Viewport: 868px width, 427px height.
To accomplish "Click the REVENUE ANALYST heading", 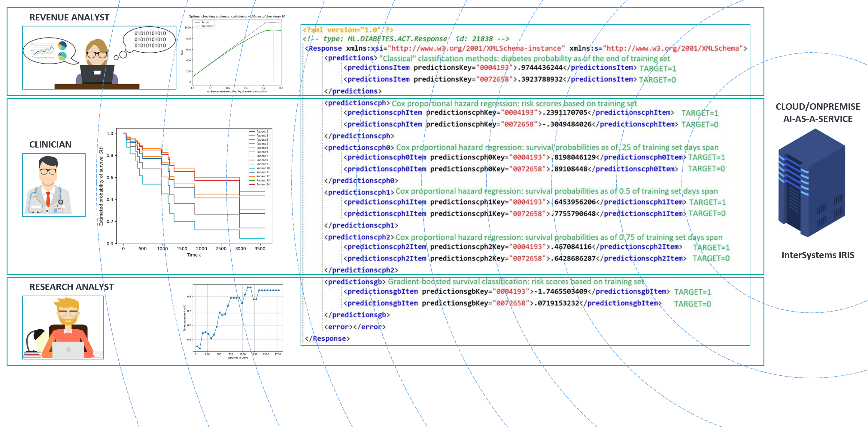I will pyautogui.click(x=69, y=17).
